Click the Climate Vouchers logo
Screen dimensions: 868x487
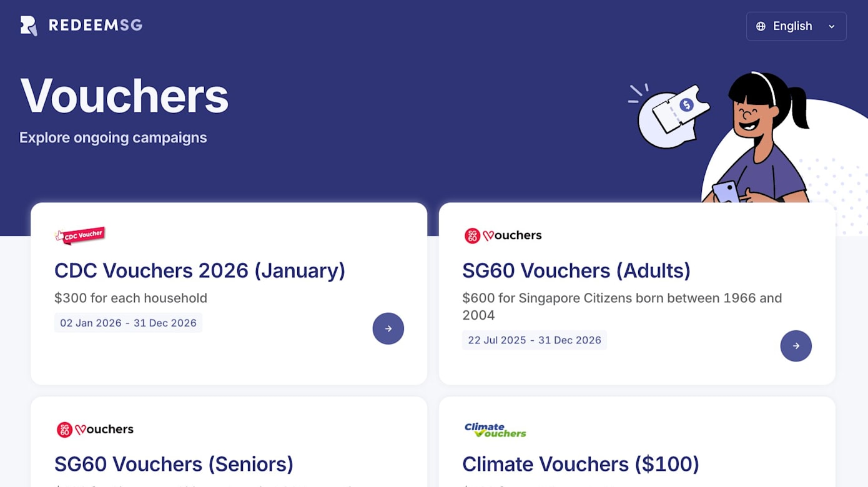point(495,430)
